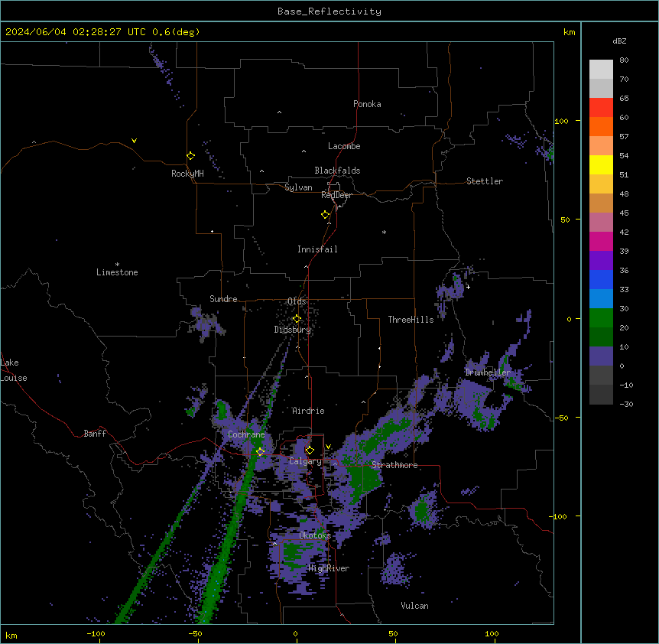659x644 pixels.
Task: Click the RockyMH town label
Action: coord(187,174)
